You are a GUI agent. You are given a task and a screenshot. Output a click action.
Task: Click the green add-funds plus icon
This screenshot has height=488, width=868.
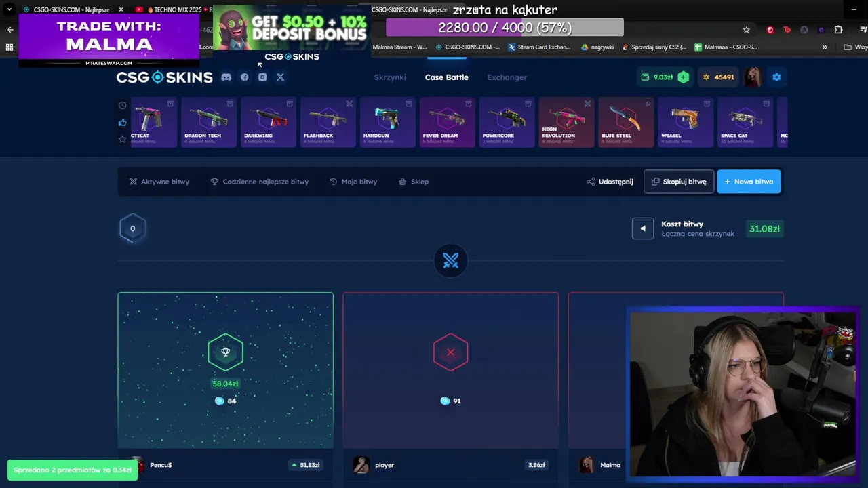click(684, 77)
